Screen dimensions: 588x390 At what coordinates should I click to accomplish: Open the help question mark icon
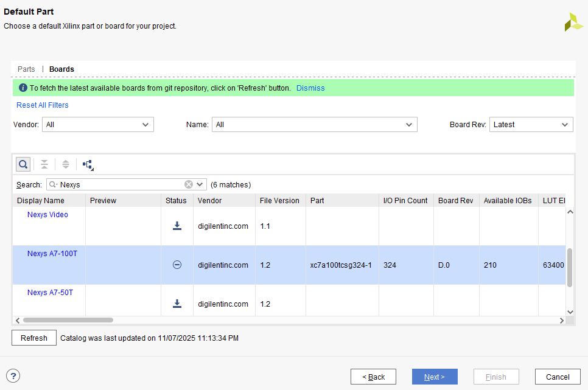click(x=13, y=376)
